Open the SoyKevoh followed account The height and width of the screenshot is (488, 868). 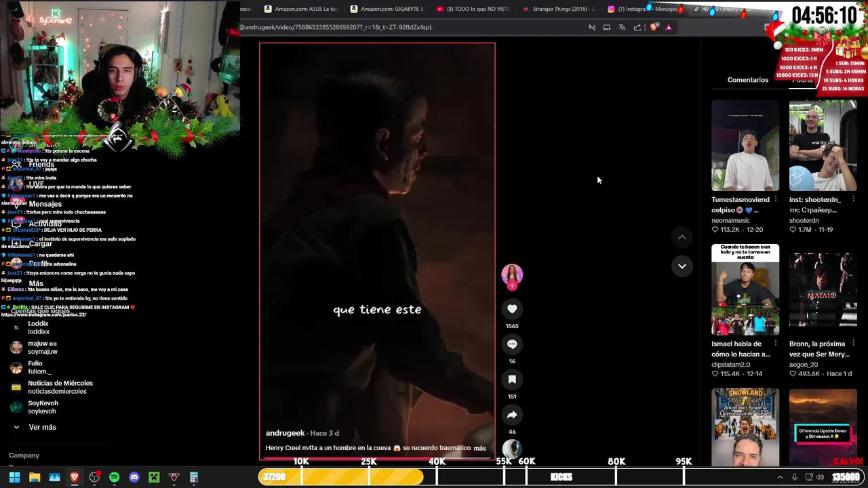click(43, 407)
